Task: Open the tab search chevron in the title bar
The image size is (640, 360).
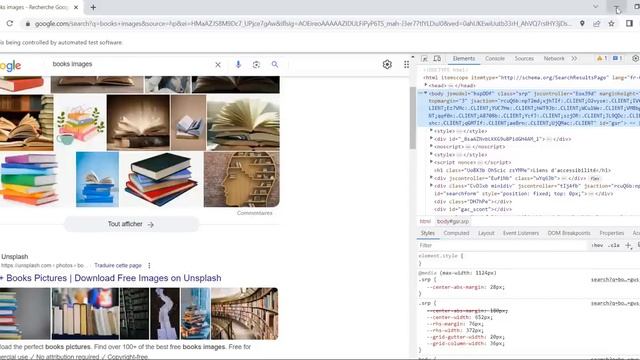Action: (596, 7)
